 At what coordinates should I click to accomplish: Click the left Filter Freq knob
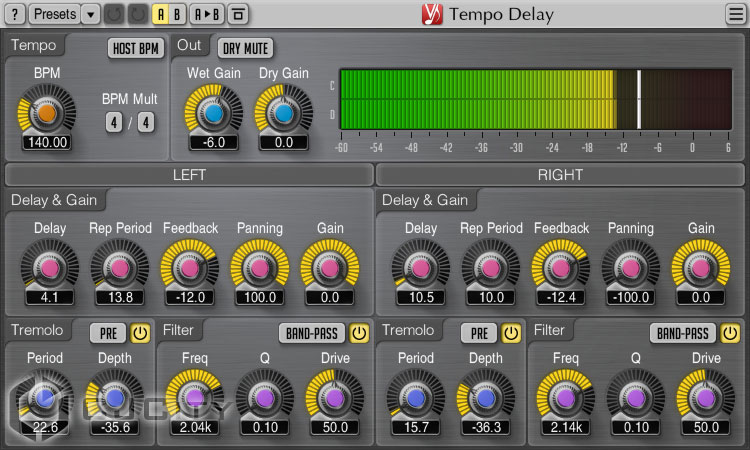click(x=195, y=398)
